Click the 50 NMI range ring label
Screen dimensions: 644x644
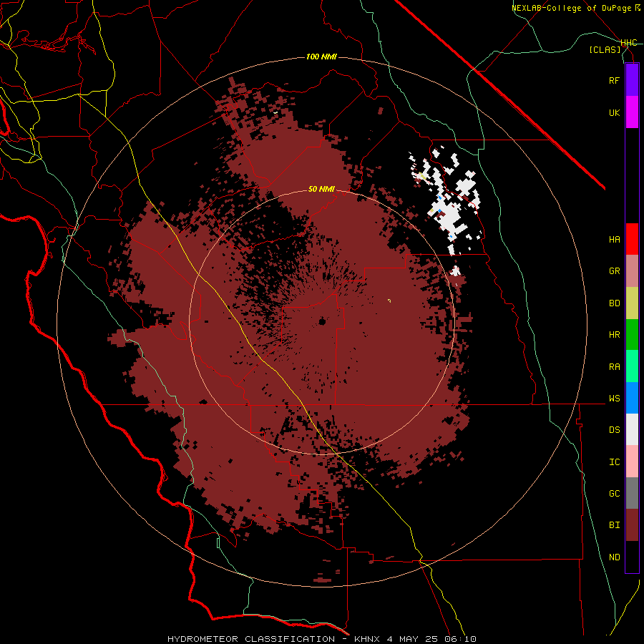pos(321,190)
